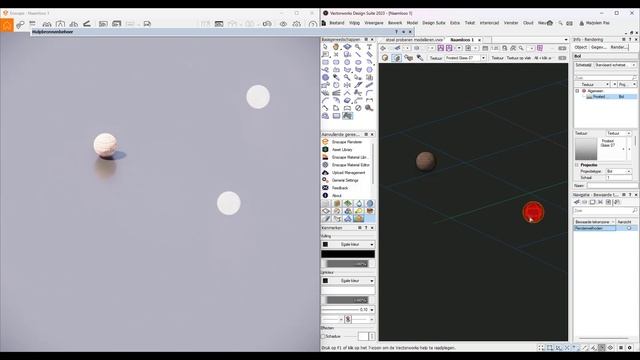The height and width of the screenshot is (360, 640).
Task: Select the line tool in basic palette
Action: 358,54
